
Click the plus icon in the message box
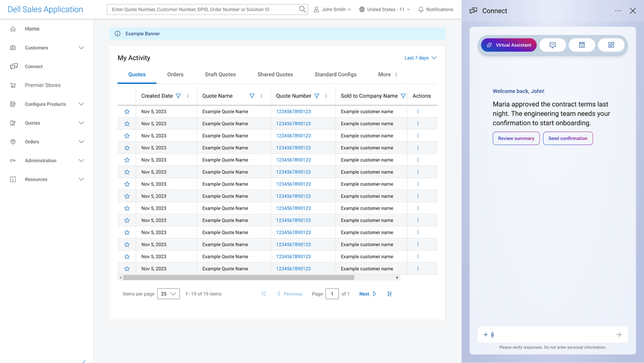486,335
